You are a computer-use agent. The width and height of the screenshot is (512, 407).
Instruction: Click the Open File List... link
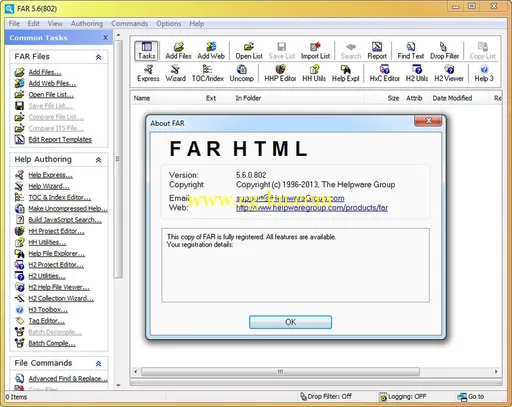51,95
